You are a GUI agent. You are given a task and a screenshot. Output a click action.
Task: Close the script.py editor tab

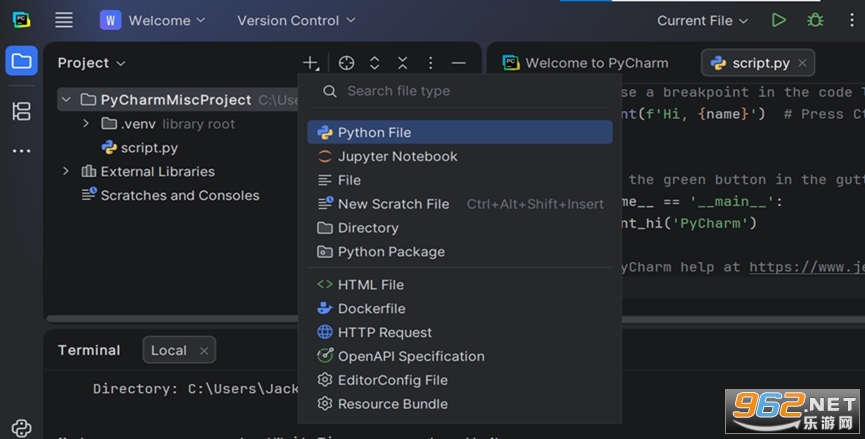click(803, 63)
